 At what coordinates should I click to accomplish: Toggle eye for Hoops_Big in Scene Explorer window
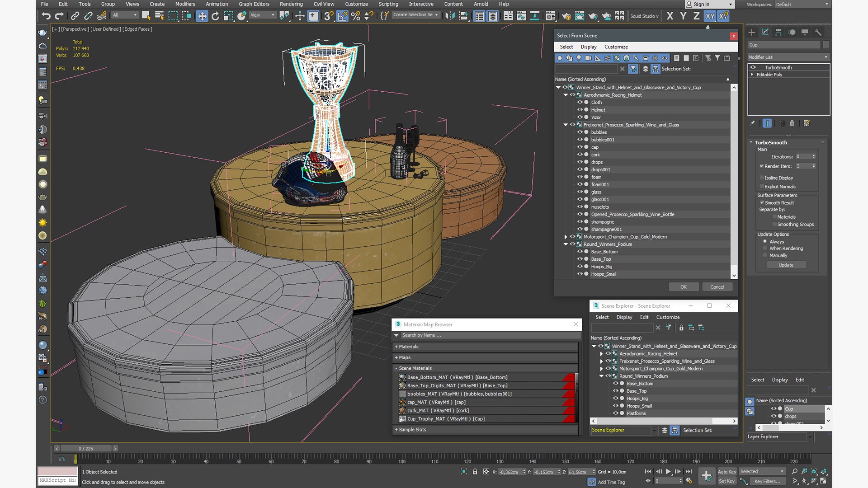pos(615,398)
